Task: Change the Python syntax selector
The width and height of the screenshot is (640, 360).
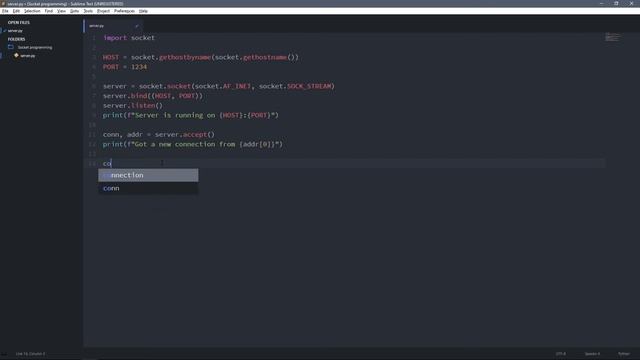Action: point(624,354)
